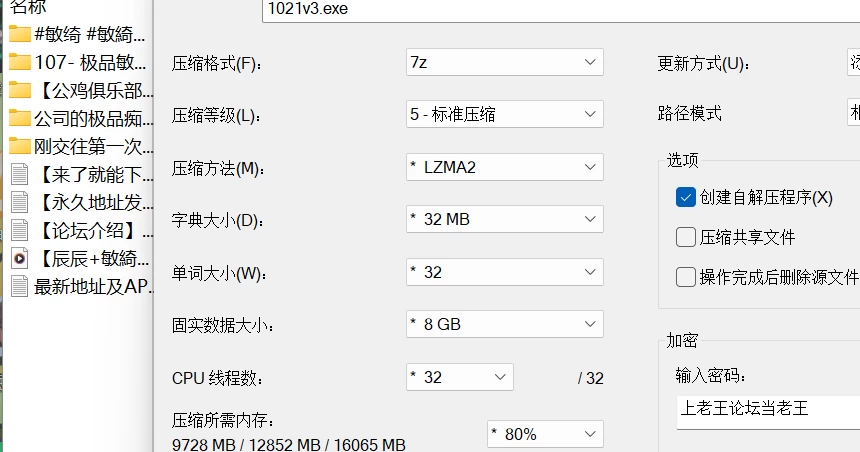Image resolution: width=860 pixels, height=452 pixels.
Task: Uncheck 创建自解压程序(X) option
Action: [x=686, y=197]
